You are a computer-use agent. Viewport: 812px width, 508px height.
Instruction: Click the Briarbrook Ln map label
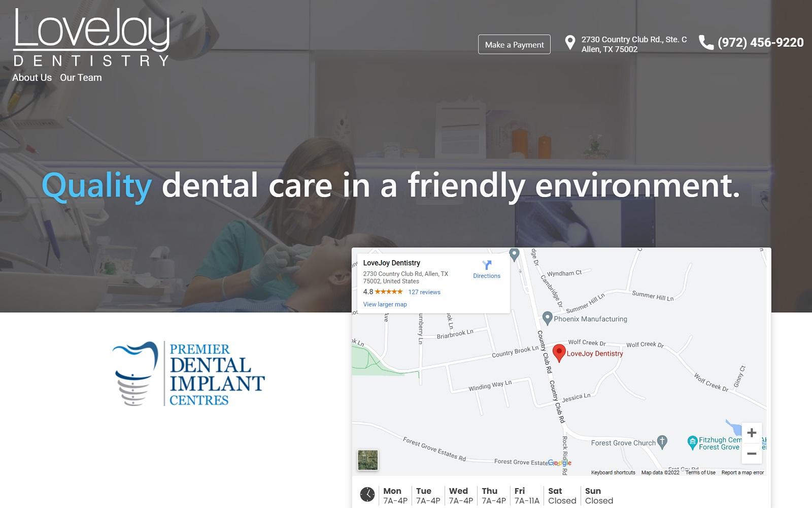point(455,334)
